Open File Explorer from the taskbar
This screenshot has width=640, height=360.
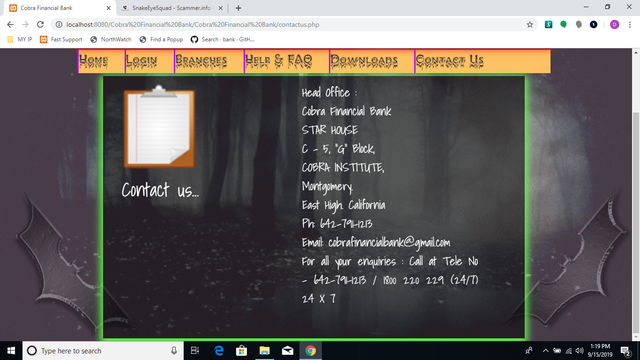point(264,351)
